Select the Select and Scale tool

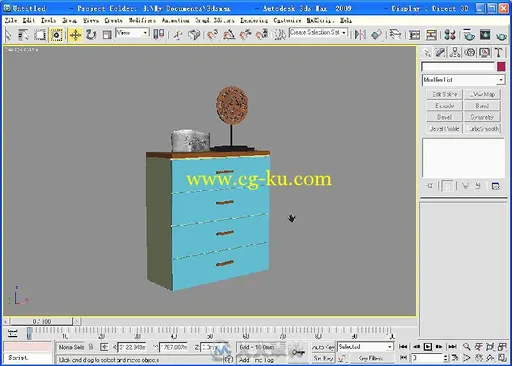pos(107,35)
